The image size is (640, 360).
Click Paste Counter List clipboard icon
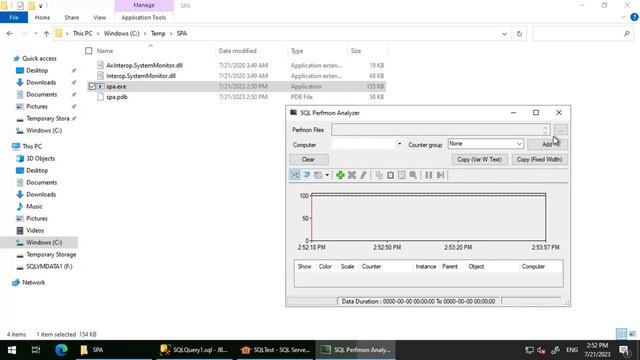click(391, 175)
